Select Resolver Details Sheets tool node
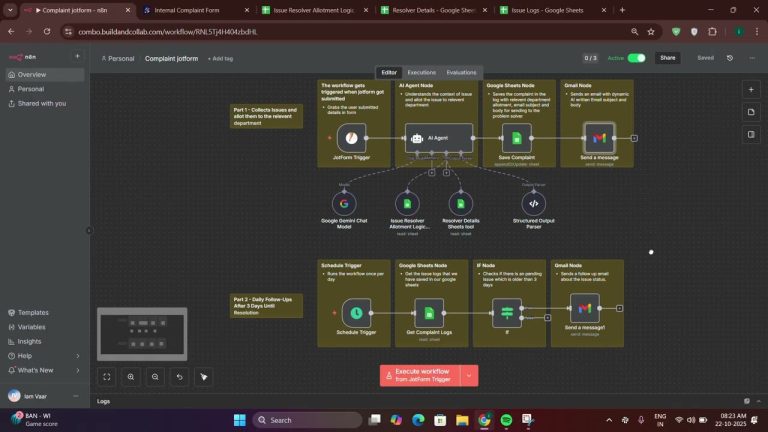The width and height of the screenshot is (768, 432). pyautogui.click(x=460, y=204)
